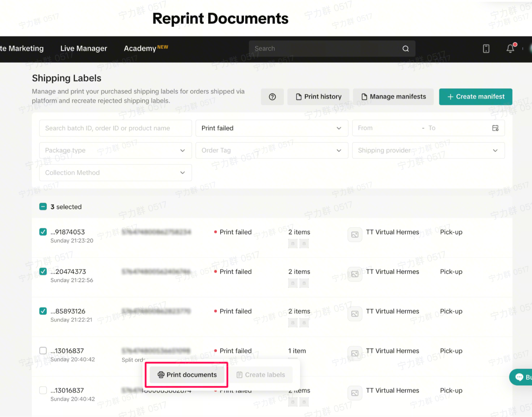Image resolution: width=532 pixels, height=417 pixels.
Task: Click image thumbnail icon for order ...85893126
Action: coord(355,314)
